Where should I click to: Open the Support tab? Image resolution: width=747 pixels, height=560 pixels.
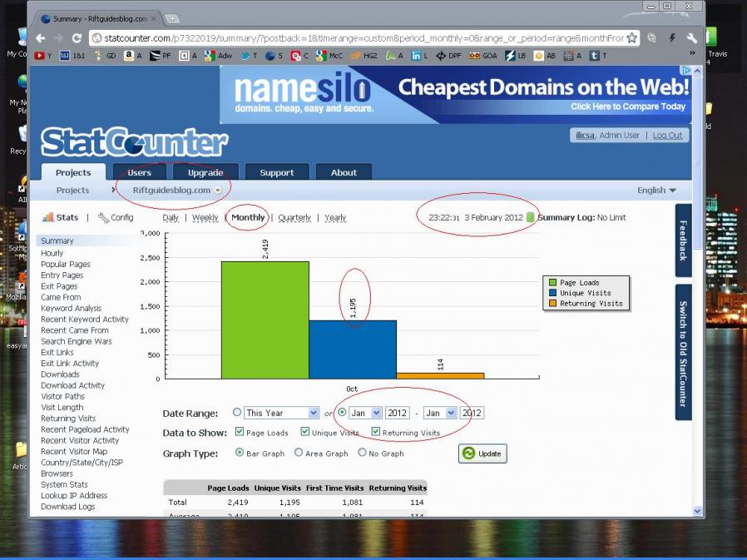(277, 172)
